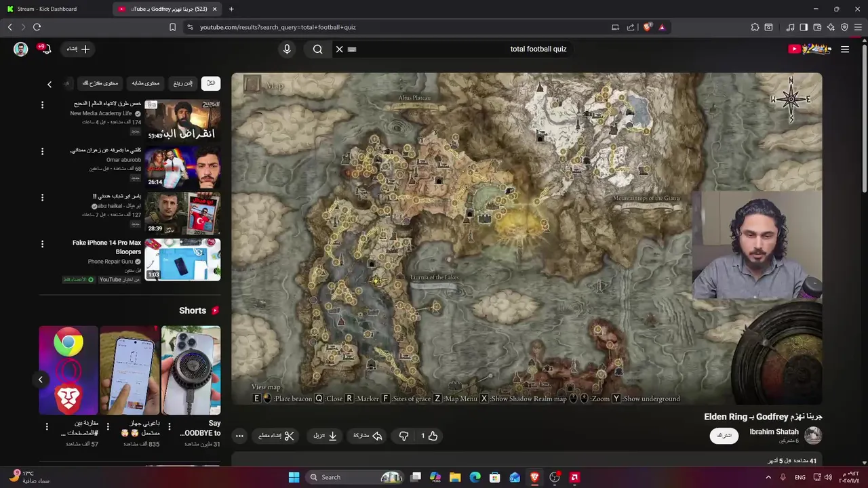
Task: Open YouTube notifications bell
Action: coord(45,49)
